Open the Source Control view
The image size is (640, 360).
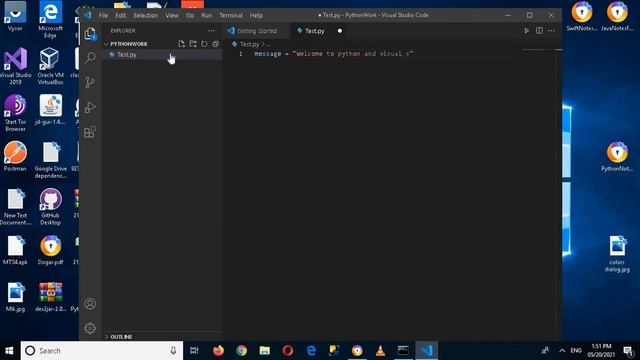click(x=90, y=82)
